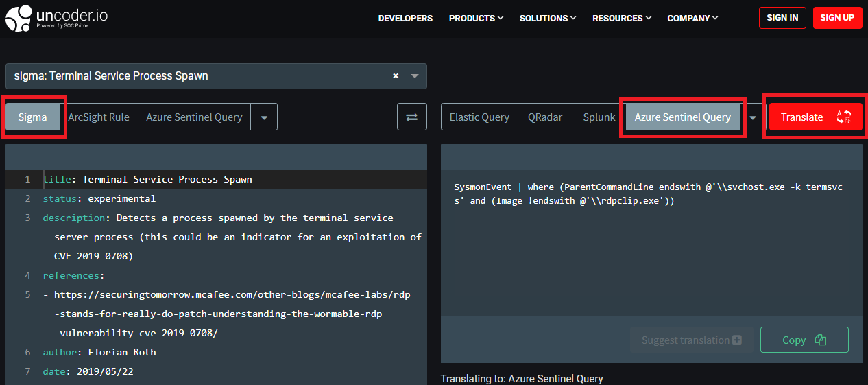The height and width of the screenshot is (385, 868).
Task: Click the Translate button
Action: (816, 117)
